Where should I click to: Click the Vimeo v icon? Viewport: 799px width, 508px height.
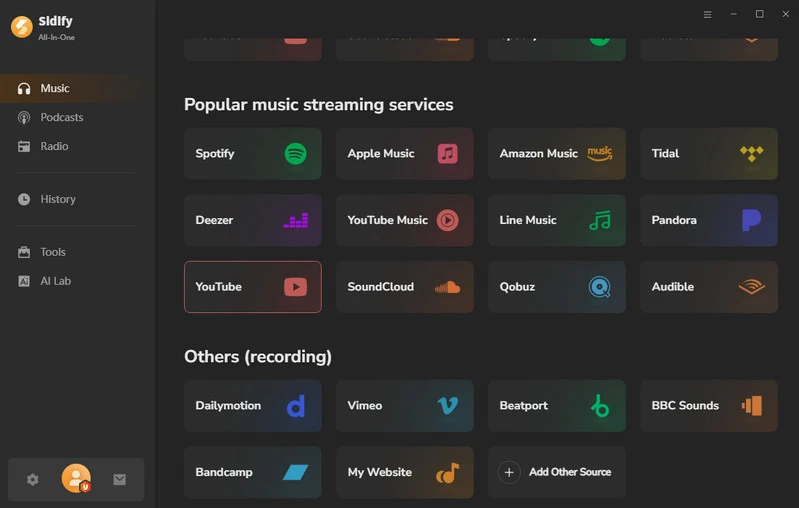click(447, 406)
